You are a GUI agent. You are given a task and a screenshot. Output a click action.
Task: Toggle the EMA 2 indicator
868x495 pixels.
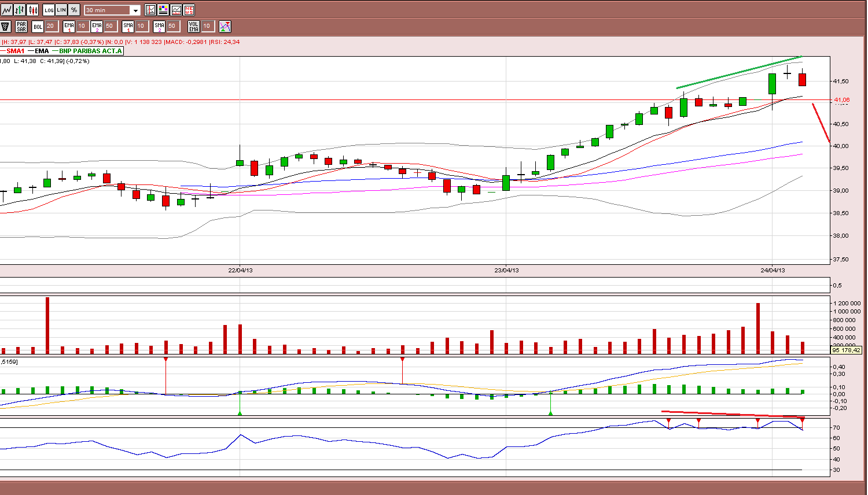(x=97, y=27)
